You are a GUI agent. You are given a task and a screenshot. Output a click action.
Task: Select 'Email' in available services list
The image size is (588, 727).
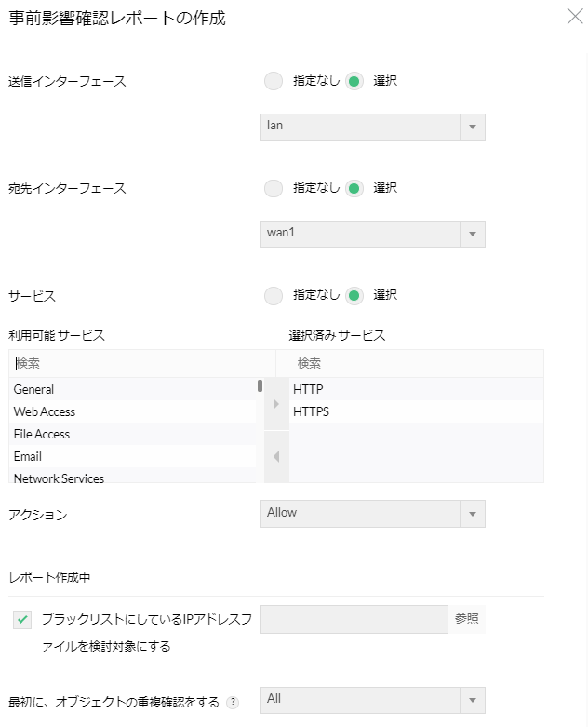28,456
